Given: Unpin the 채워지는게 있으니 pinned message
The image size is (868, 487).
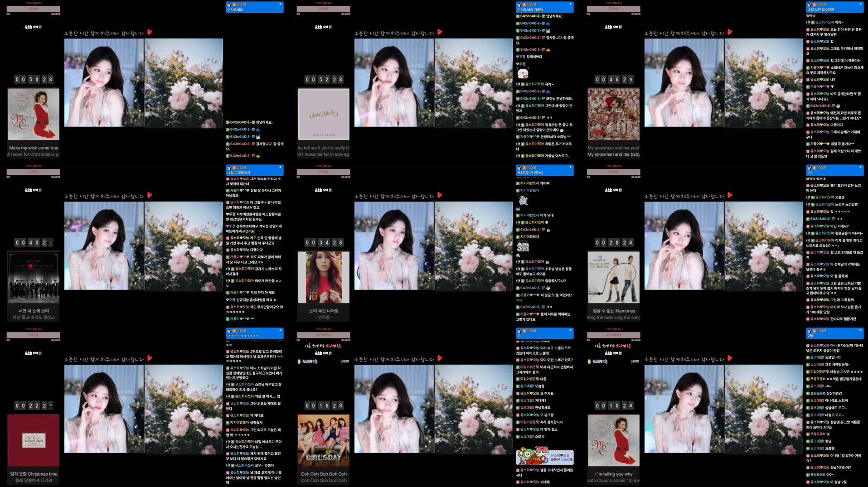Looking at the screenshot, I should click(571, 168).
